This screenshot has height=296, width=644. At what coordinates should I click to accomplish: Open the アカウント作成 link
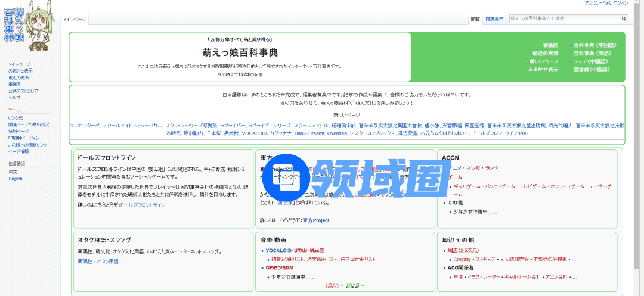[x=597, y=3]
